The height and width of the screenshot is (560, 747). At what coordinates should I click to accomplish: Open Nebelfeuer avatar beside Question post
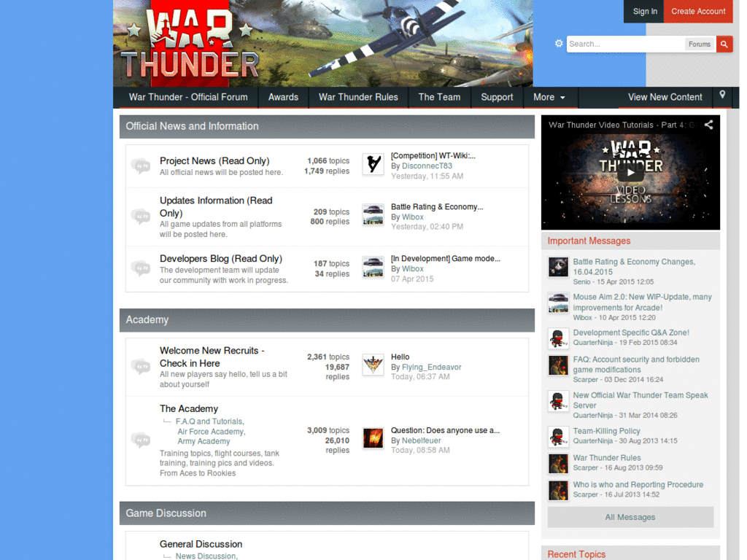tap(373, 438)
